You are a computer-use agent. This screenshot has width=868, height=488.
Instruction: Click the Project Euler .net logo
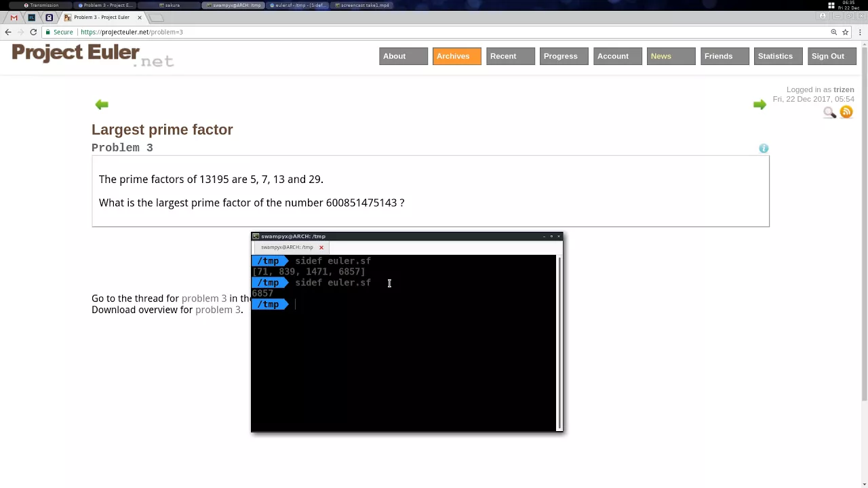[93, 55]
